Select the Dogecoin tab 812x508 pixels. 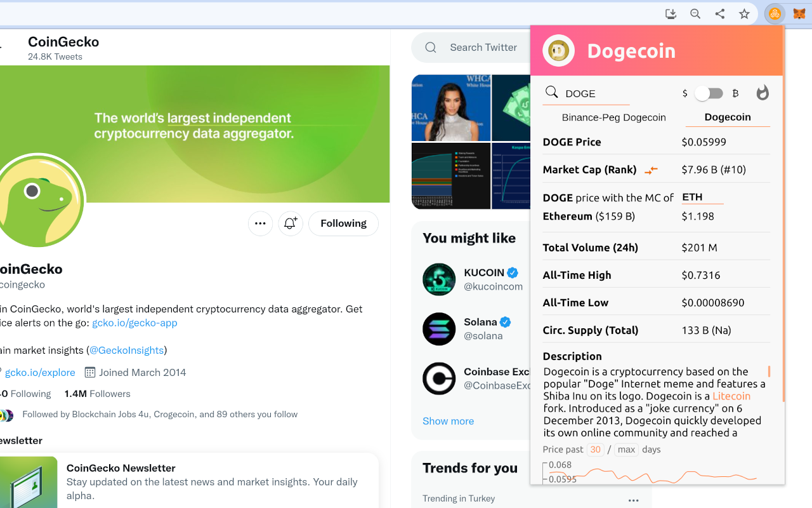click(x=728, y=117)
